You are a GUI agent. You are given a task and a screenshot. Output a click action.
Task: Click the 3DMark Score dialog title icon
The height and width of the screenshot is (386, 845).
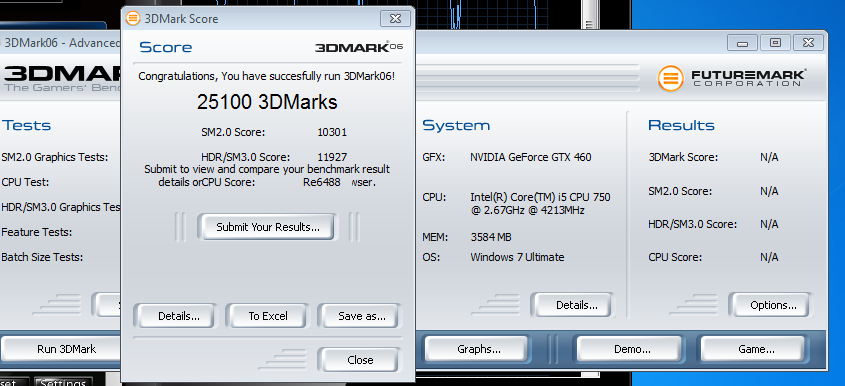pyautogui.click(x=133, y=19)
